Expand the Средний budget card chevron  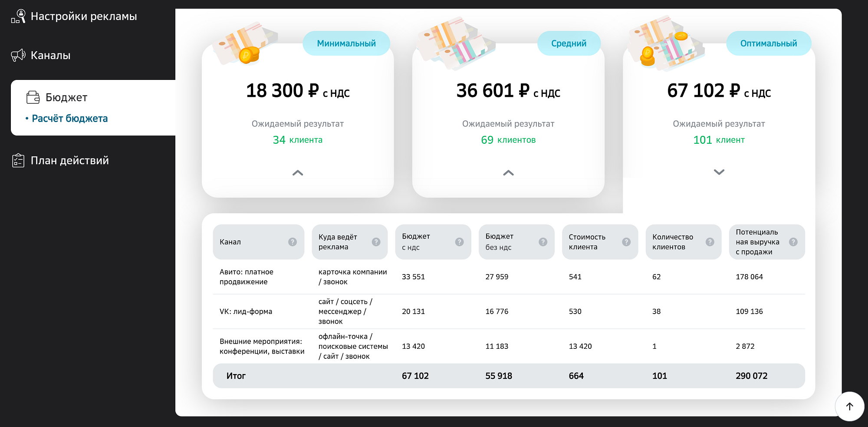point(508,173)
